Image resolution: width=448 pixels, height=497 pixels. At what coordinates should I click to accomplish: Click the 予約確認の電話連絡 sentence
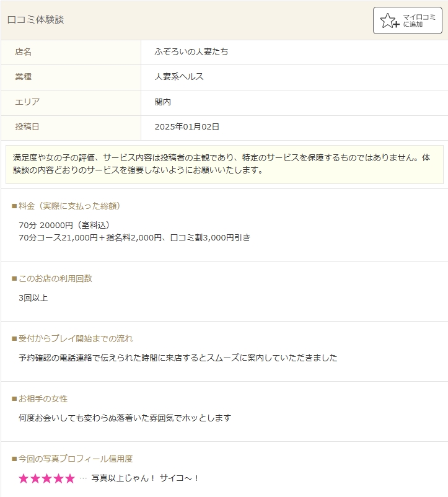178,358
